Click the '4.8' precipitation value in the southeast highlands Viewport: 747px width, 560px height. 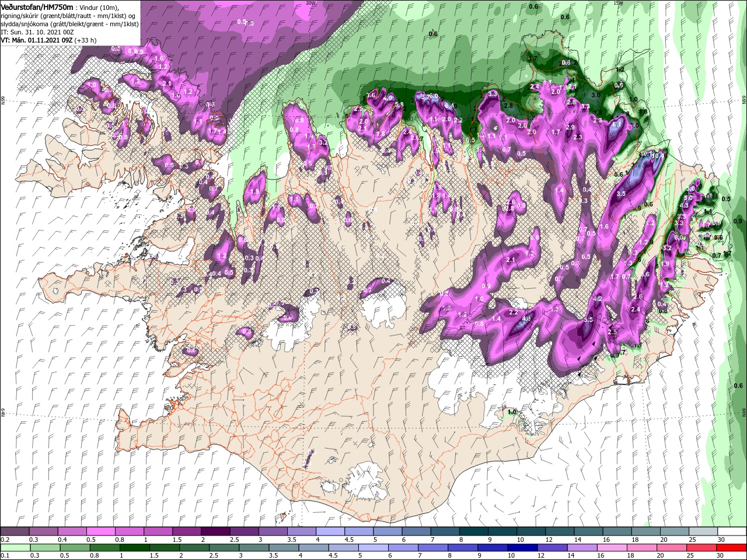(x=526, y=318)
